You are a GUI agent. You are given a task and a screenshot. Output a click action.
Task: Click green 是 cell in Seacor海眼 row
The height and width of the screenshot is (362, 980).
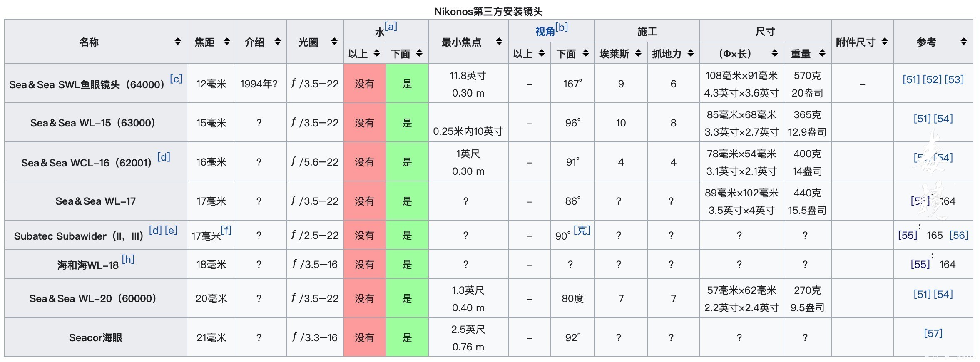pyautogui.click(x=407, y=337)
